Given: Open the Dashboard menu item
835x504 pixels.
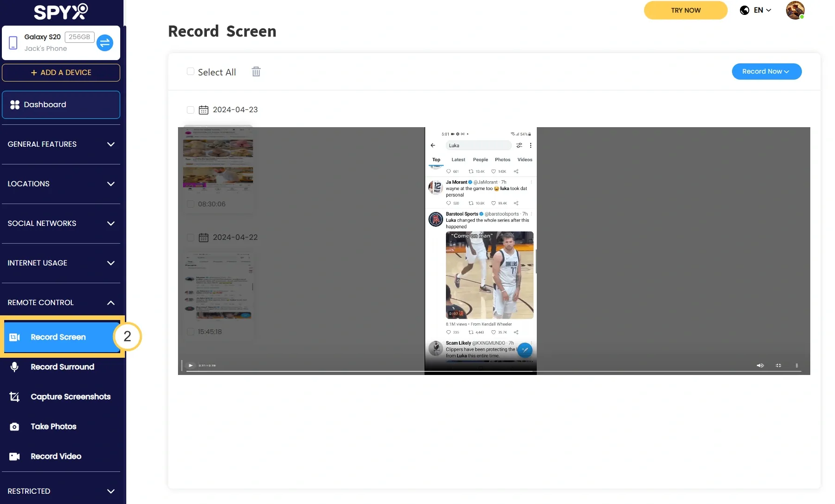Looking at the screenshot, I should pos(61,105).
